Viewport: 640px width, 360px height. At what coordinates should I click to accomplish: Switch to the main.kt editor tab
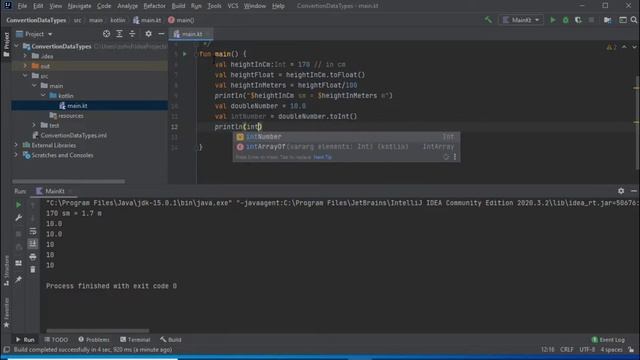191,34
